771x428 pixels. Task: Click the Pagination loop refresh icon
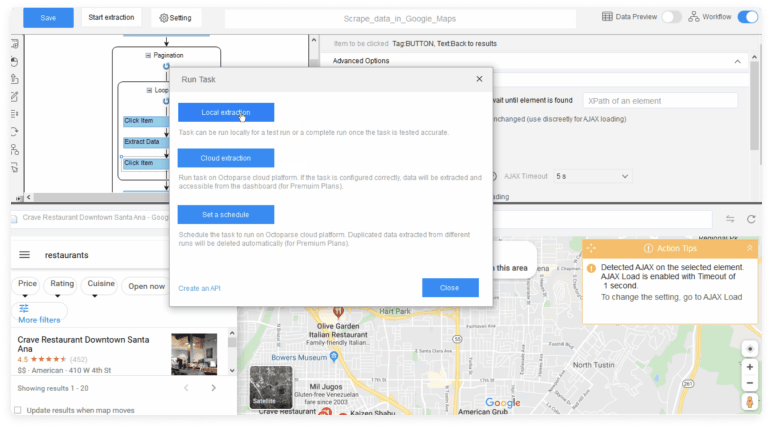166,66
